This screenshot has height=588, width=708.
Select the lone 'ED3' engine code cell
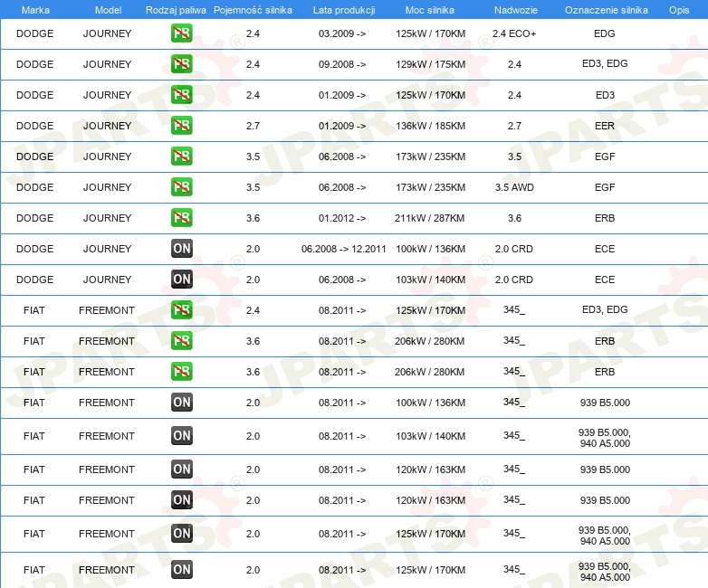click(605, 95)
